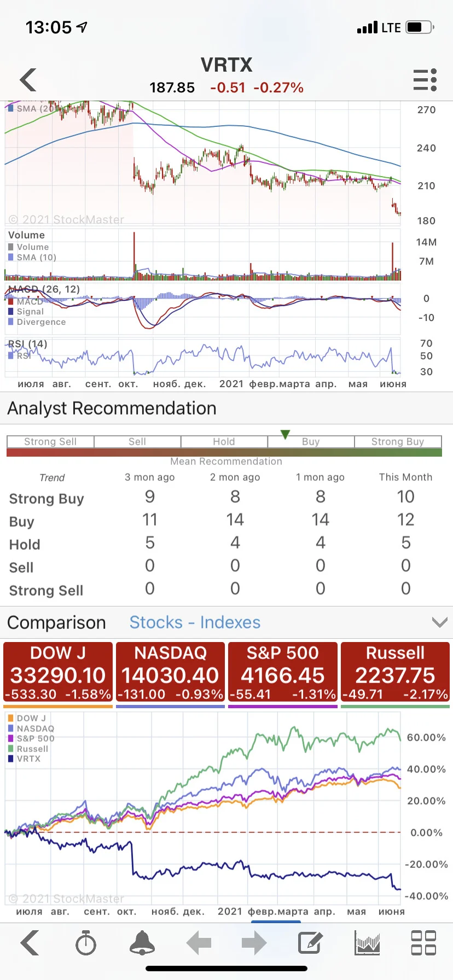Select the DOW J index tile
This screenshot has height=980, width=453.
pyautogui.click(x=58, y=673)
